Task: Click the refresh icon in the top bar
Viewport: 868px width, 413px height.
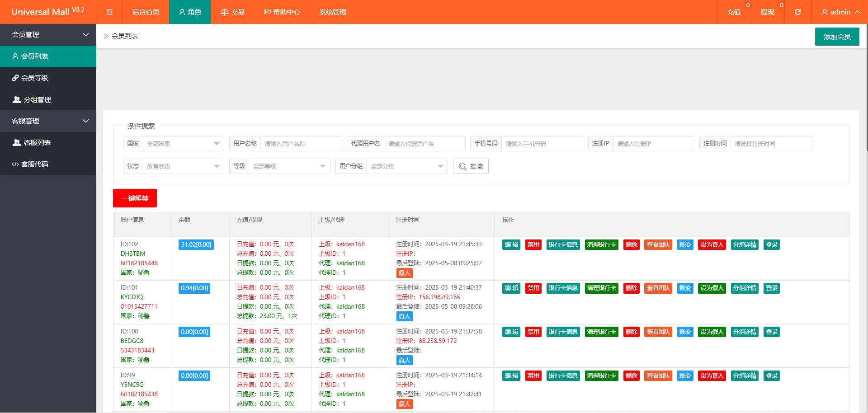Action: tap(797, 12)
